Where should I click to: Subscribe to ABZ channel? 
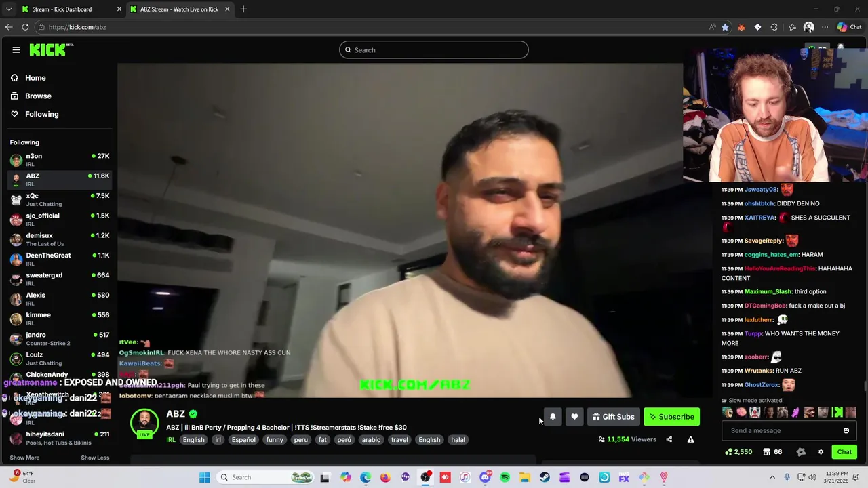(671, 417)
